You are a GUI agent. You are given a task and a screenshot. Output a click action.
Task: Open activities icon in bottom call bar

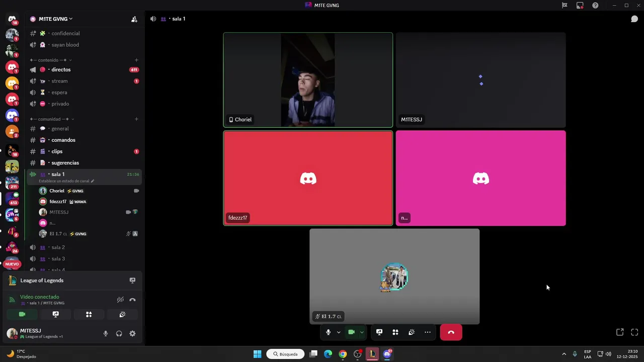tap(395, 332)
